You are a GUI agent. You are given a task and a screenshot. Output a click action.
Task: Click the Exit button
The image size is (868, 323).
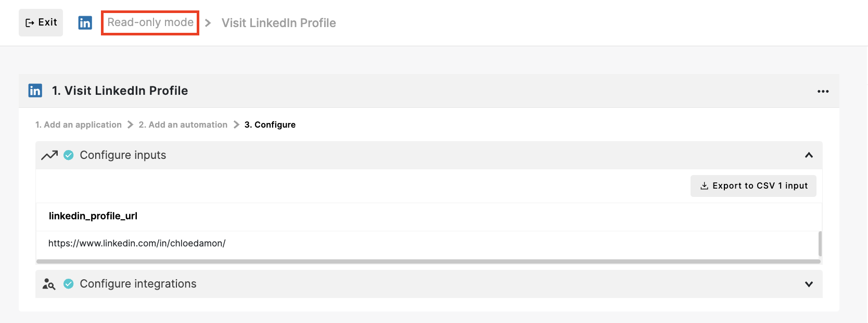[x=41, y=22]
